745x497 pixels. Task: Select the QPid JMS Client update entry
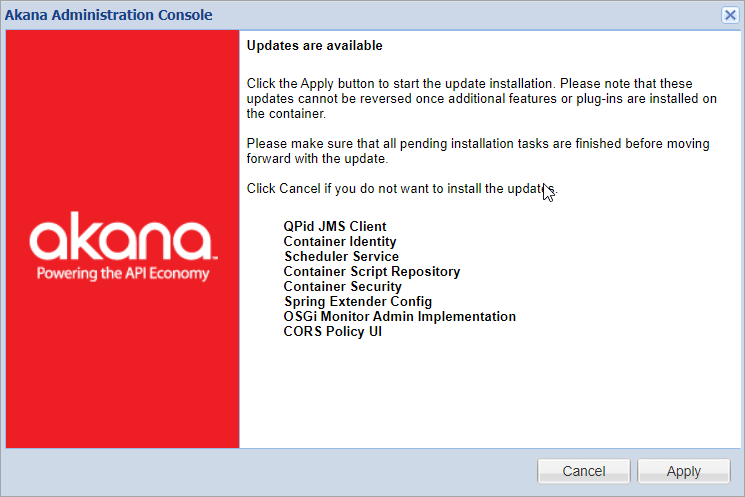coord(334,227)
